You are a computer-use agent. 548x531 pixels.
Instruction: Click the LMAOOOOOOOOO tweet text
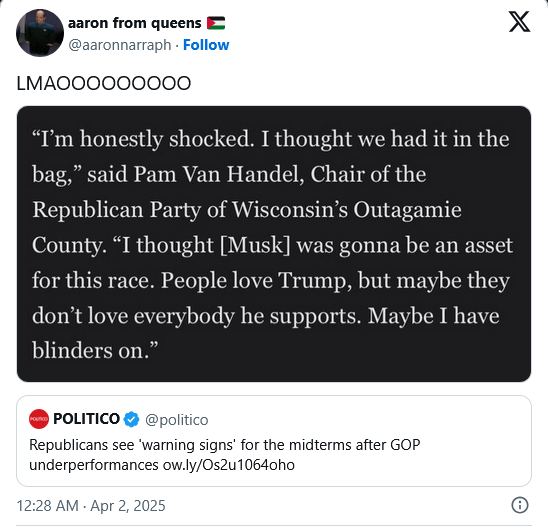pos(104,83)
